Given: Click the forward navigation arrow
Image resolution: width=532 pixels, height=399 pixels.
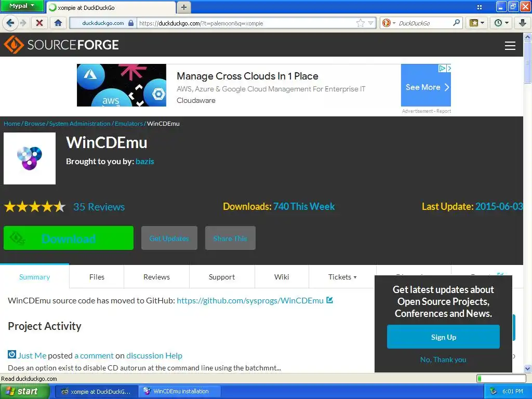Looking at the screenshot, I should [x=23, y=23].
